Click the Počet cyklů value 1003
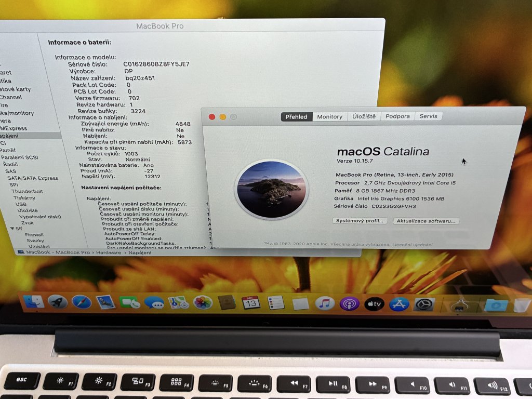 tap(131, 153)
